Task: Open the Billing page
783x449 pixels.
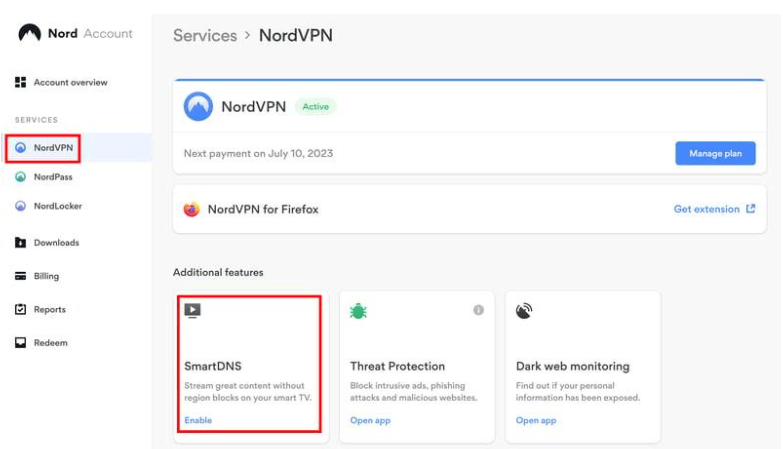Action: click(46, 276)
